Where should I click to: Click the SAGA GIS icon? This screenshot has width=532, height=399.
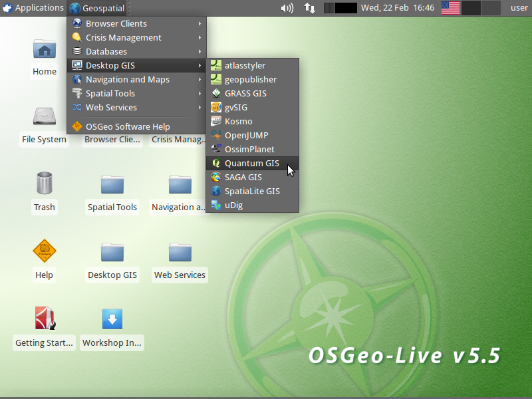[215, 177]
